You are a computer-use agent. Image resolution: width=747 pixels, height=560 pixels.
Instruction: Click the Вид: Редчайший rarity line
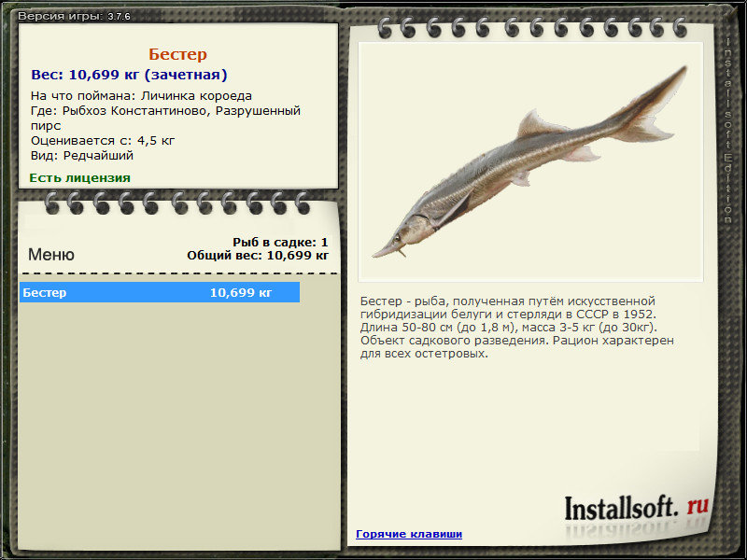(82, 155)
